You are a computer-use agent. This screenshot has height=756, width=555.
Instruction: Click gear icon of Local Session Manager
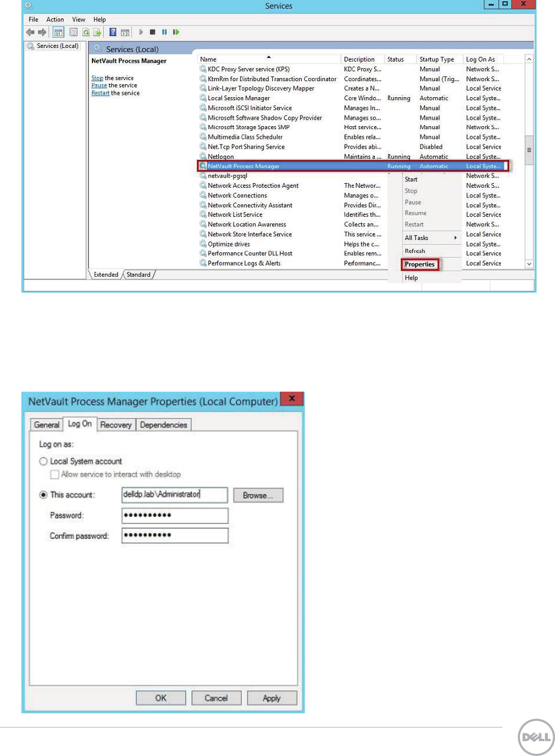tap(203, 98)
